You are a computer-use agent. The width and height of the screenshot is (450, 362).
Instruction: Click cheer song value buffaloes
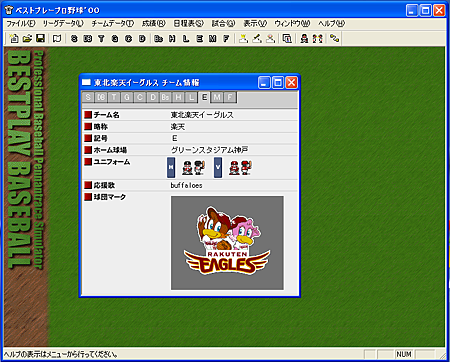[186, 185]
